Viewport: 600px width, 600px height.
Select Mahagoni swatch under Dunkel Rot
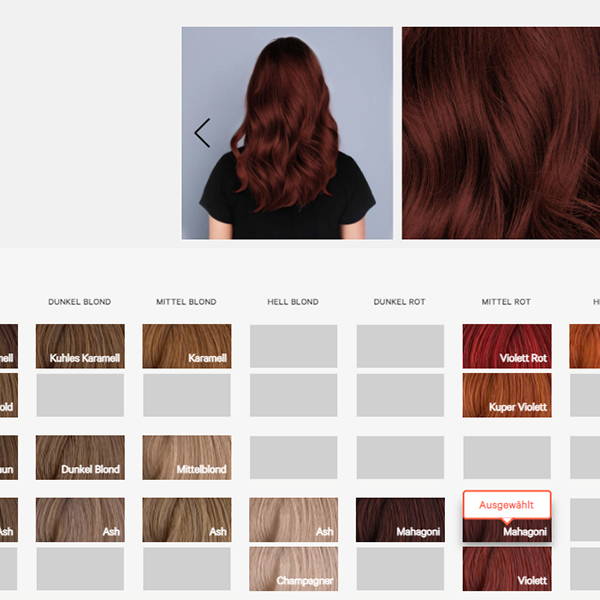coord(400,520)
